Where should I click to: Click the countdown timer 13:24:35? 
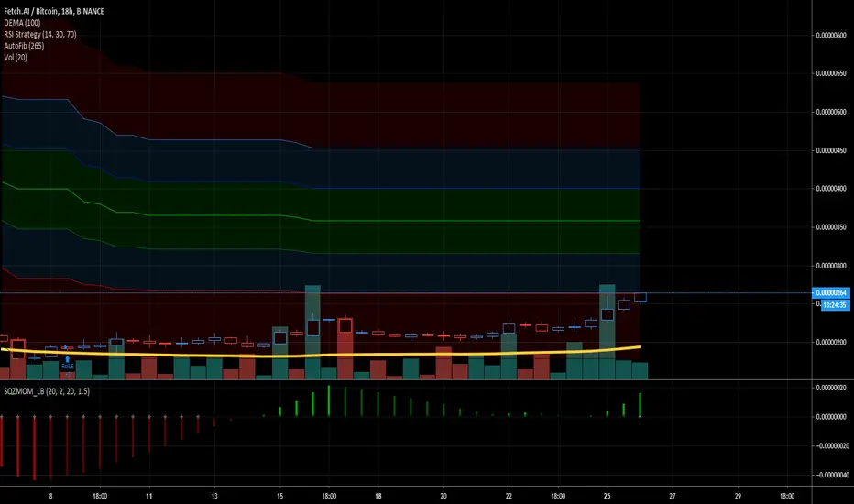835,305
